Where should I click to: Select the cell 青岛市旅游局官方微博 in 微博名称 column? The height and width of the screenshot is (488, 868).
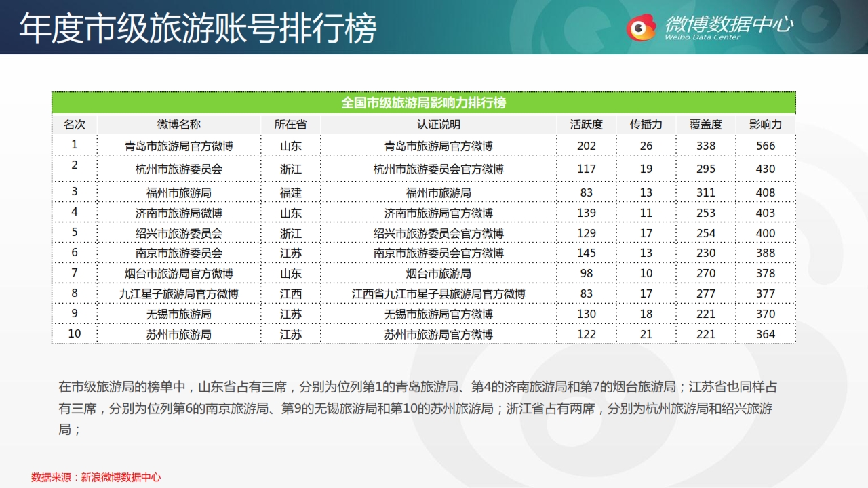179,146
